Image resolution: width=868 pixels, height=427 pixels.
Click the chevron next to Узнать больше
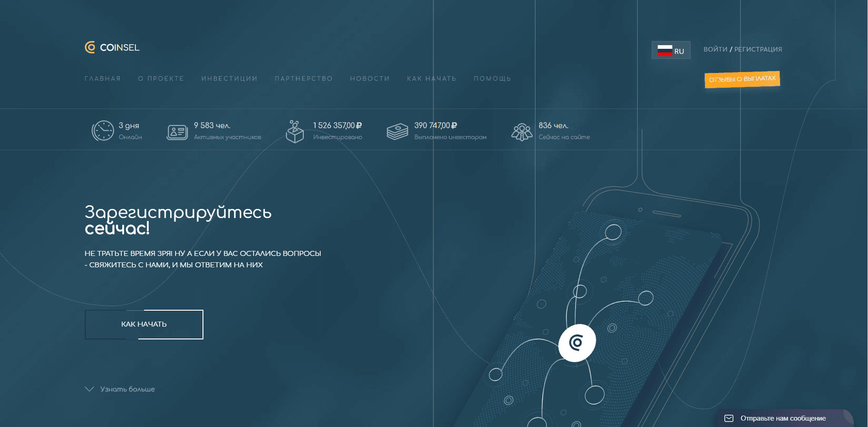click(x=89, y=389)
